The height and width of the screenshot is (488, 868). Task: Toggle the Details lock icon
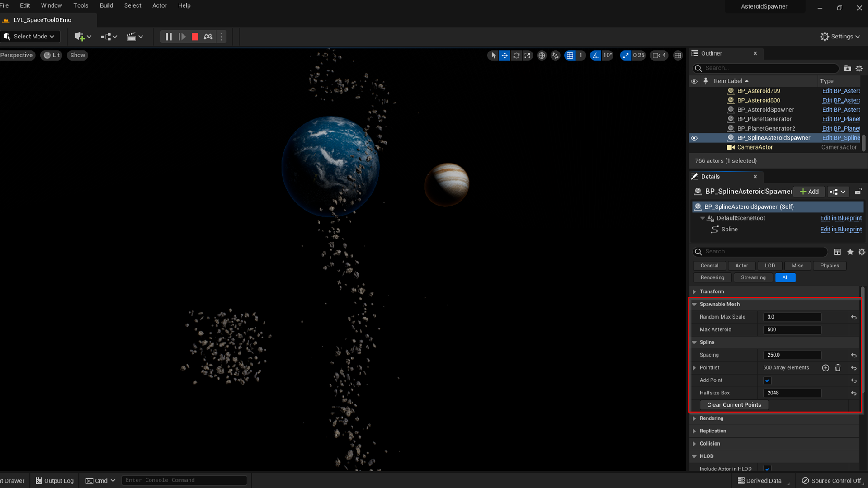pyautogui.click(x=858, y=192)
